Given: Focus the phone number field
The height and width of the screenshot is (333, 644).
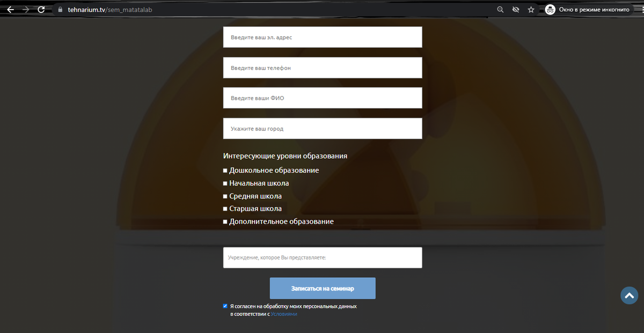Looking at the screenshot, I should coord(323,68).
